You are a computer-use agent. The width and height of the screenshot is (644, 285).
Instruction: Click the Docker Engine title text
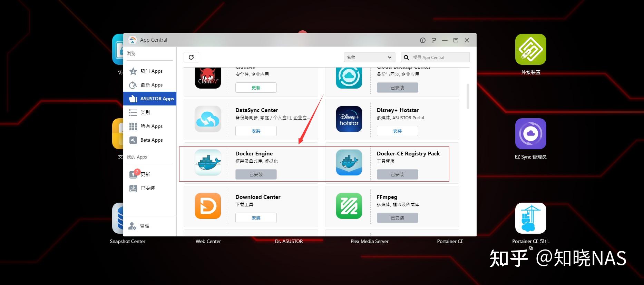pyautogui.click(x=254, y=154)
